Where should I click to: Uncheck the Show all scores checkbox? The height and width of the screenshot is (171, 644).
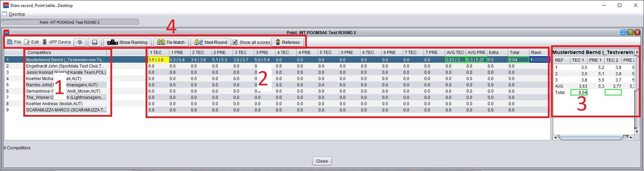coord(235,42)
